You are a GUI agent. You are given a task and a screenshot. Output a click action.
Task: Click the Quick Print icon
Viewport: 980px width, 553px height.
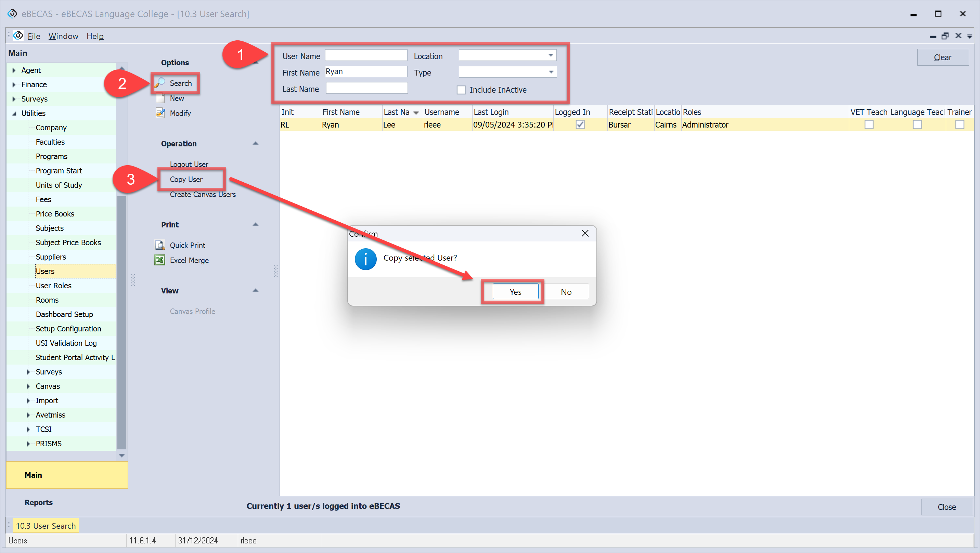(x=160, y=245)
